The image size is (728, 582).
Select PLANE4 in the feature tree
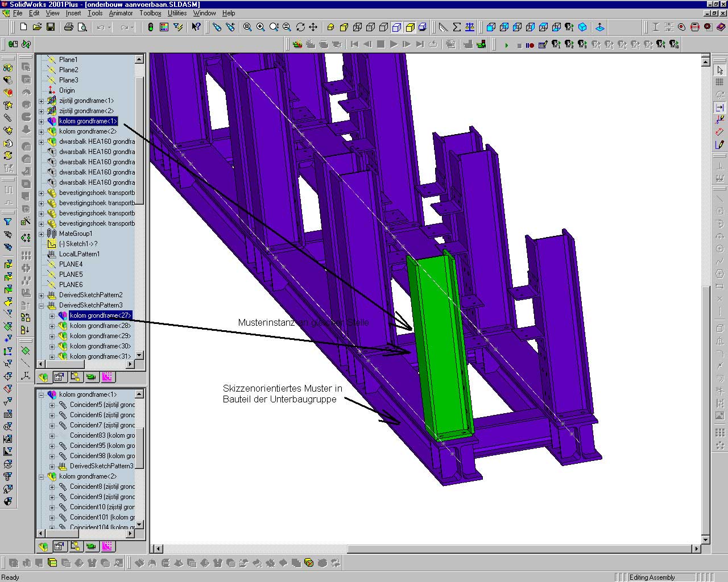pyautogui.click(x=71, y=264)
